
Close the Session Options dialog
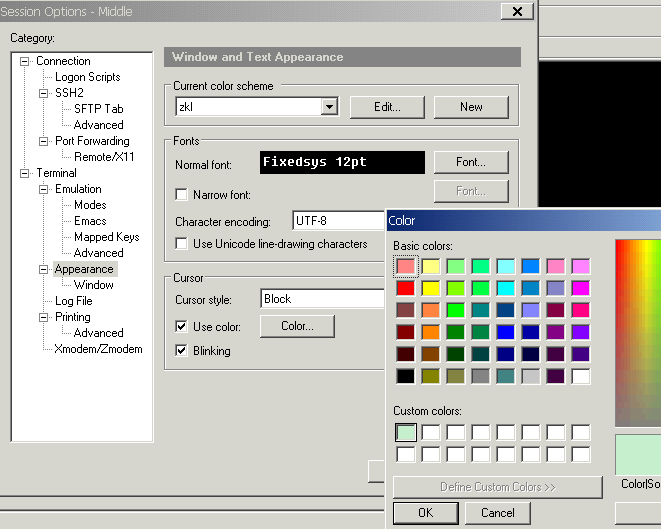pos(517,11)
